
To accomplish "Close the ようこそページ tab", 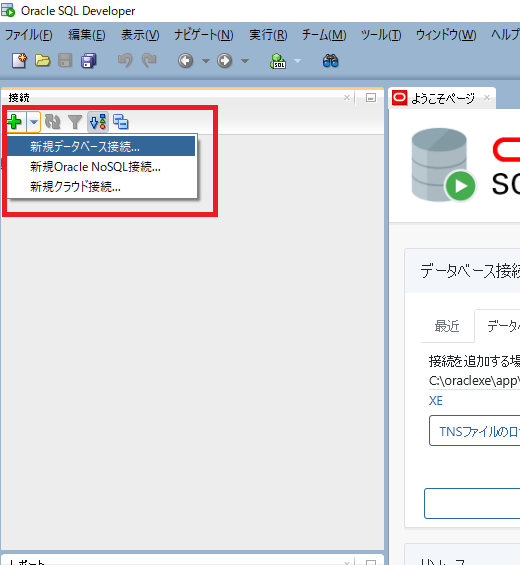I will (x=487, y=98).
